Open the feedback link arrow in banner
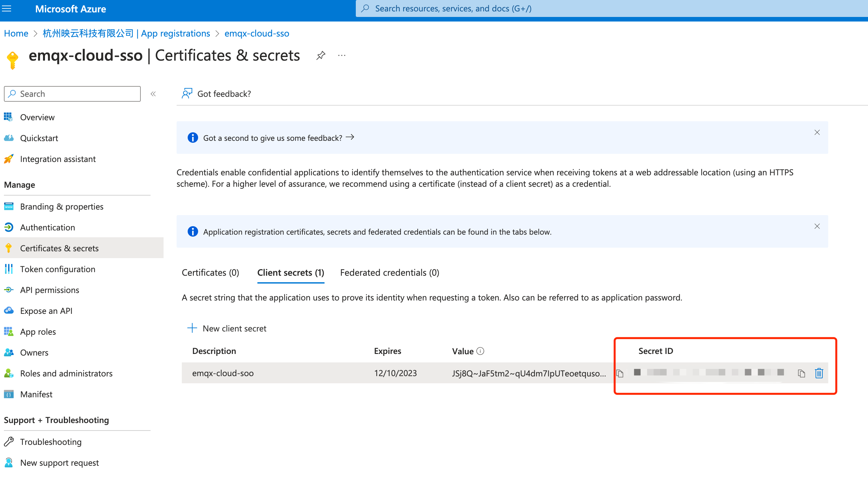The width and height of the screenshot is (868, 483). point(350,138)
